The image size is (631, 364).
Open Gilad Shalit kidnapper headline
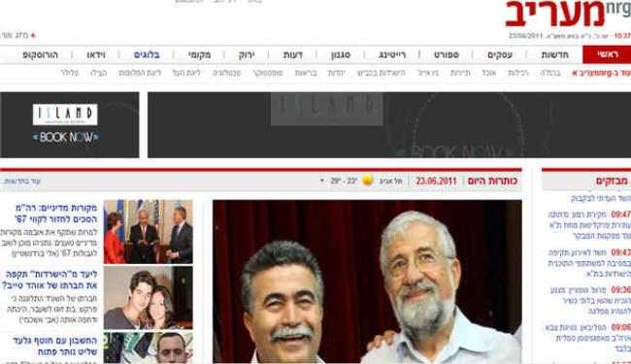point(54,346)
